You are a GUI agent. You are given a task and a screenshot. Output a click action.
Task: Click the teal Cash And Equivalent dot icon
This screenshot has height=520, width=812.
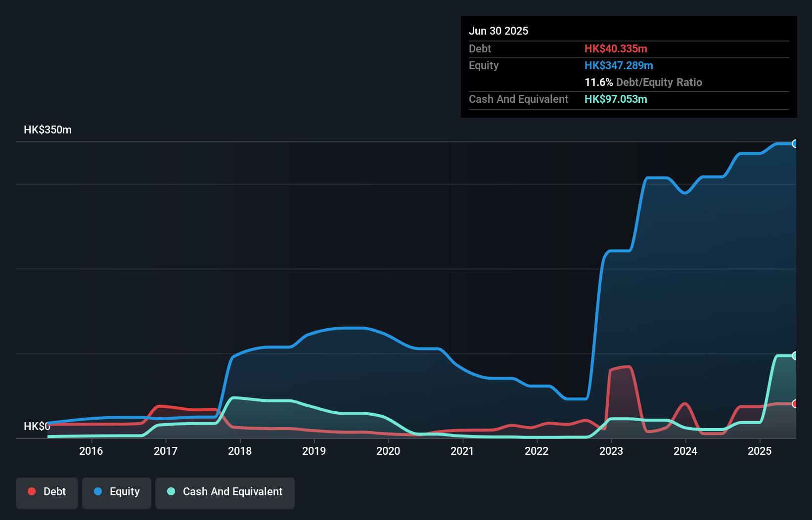tap(171, 491)
